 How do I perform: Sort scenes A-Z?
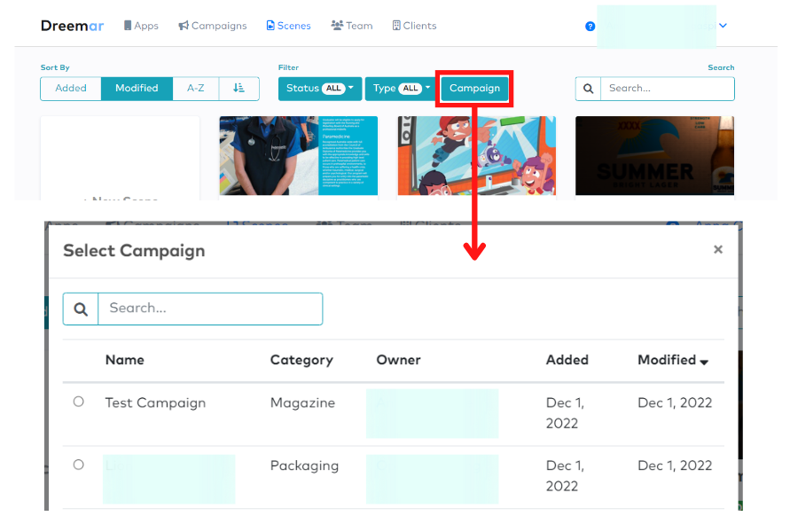click(x=195, y=88)
